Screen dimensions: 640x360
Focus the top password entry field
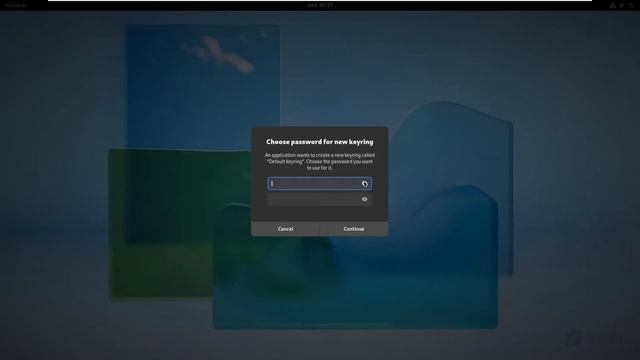click(x=320, y=184)
